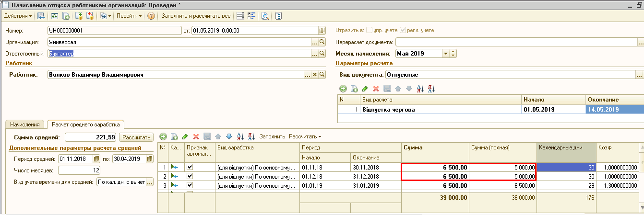Click the Окончание cell 14.05.2019
This screenshot has height=215, width=644.
click(x=615, y=109)
